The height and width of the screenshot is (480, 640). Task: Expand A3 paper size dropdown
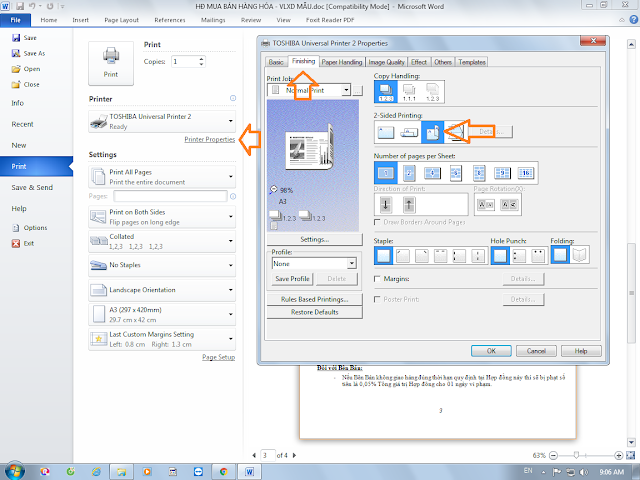pyautogui.click(x=162, y=314)
